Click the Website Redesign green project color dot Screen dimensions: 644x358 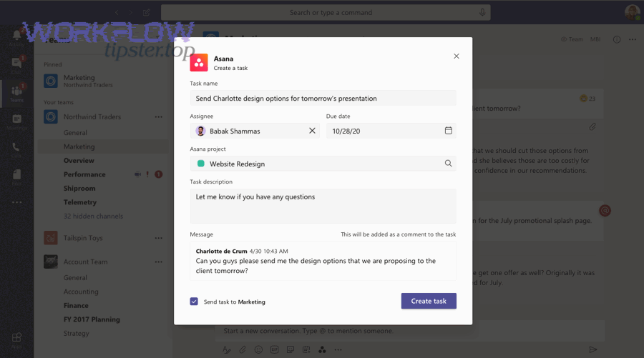pos(201,164)
